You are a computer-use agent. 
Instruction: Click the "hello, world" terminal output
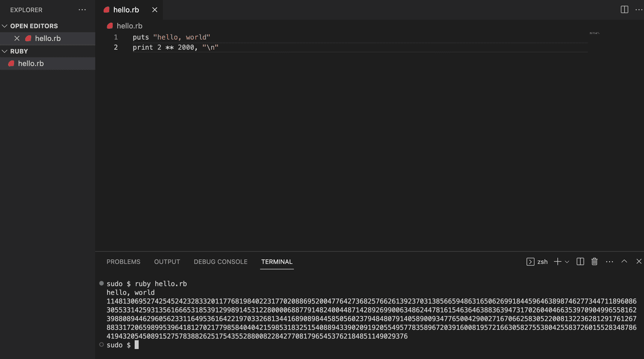pyautogui.click(x=130, y=293)
